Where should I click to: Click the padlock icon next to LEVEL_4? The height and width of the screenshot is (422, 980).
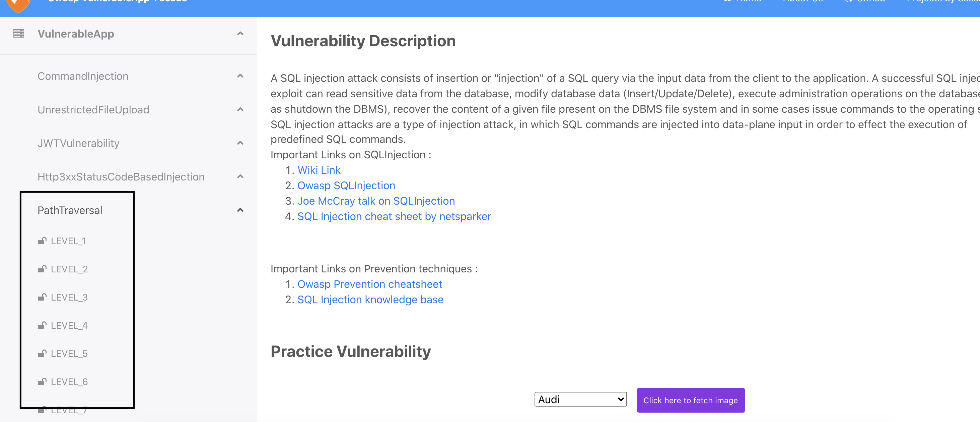[42, 325]
